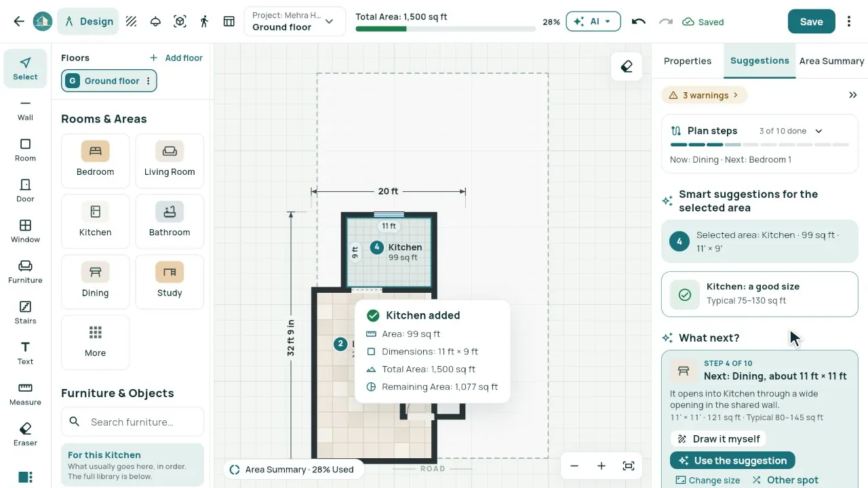This screenshot has width=868, height=488.
Task: Collapse the right panel with double chevron
Action: click(853, 96)
